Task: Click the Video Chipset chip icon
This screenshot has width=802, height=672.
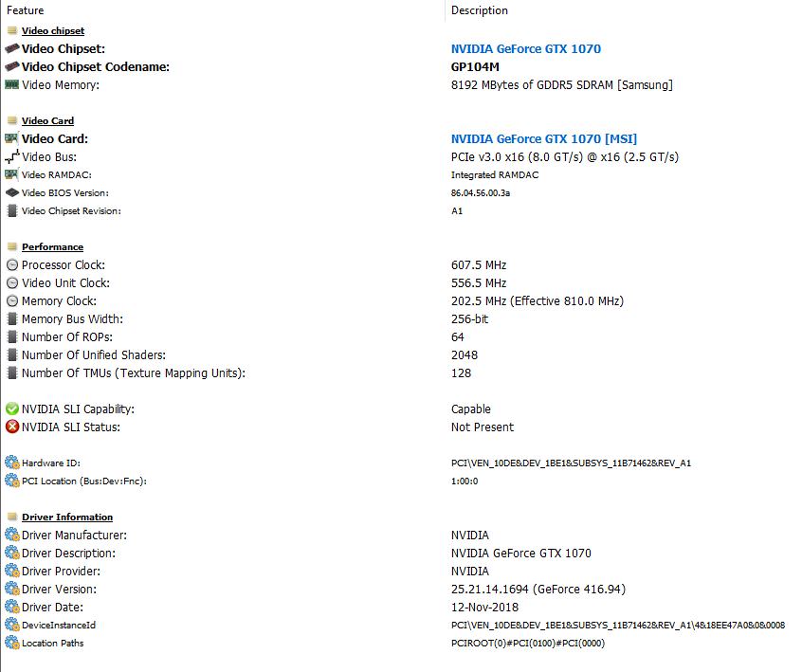Action: pos(11,49)
